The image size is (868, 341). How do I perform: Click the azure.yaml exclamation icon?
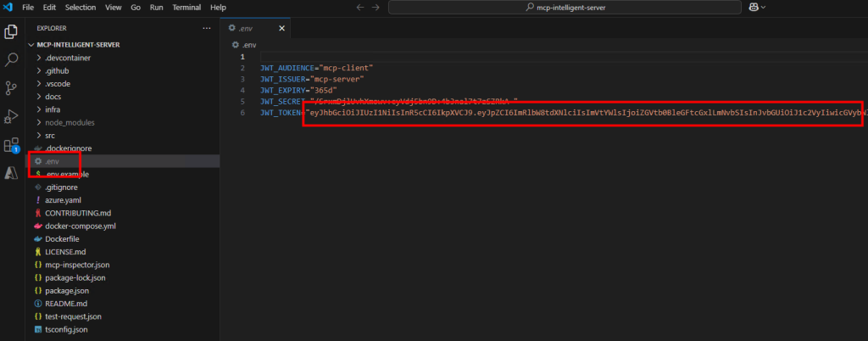pos(38,200)
